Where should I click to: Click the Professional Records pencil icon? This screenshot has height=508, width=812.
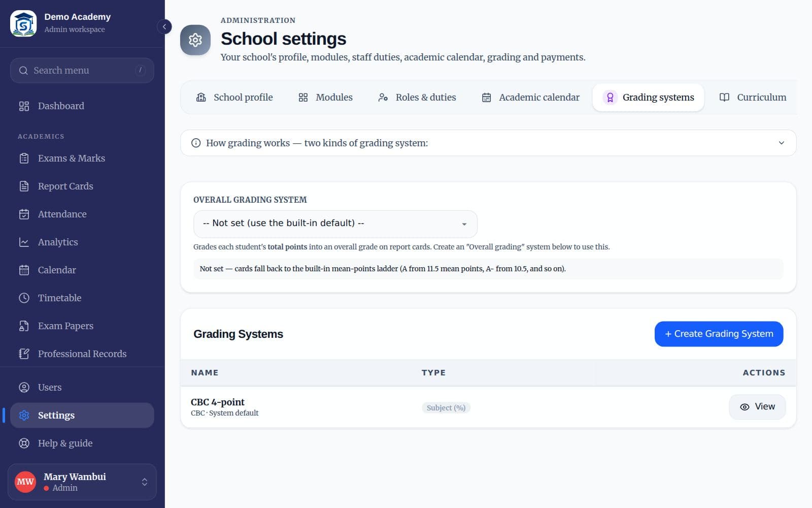pos(24,354)
